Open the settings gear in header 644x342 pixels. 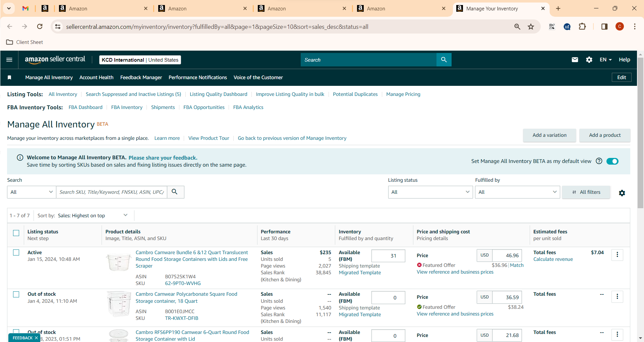tap(589, 60)
